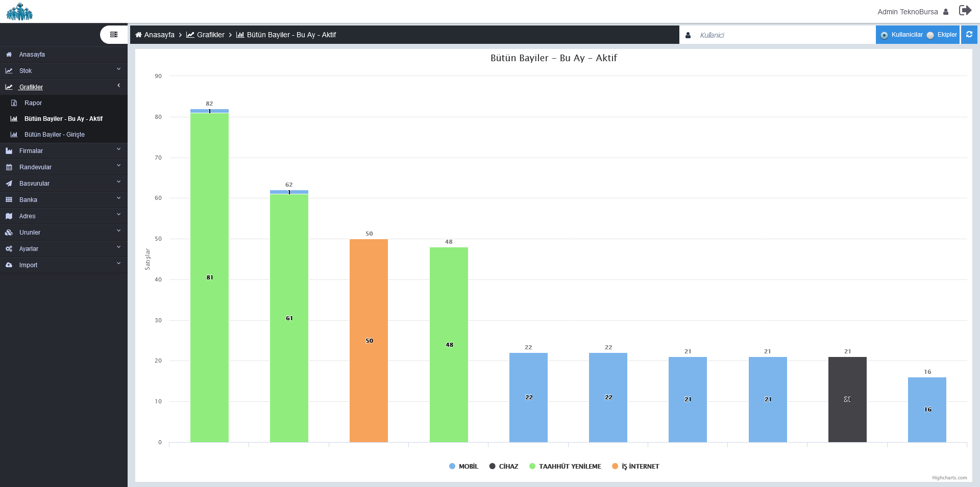
Task: Collapse the Grafikler section arrow
Action: coord(118,86)
